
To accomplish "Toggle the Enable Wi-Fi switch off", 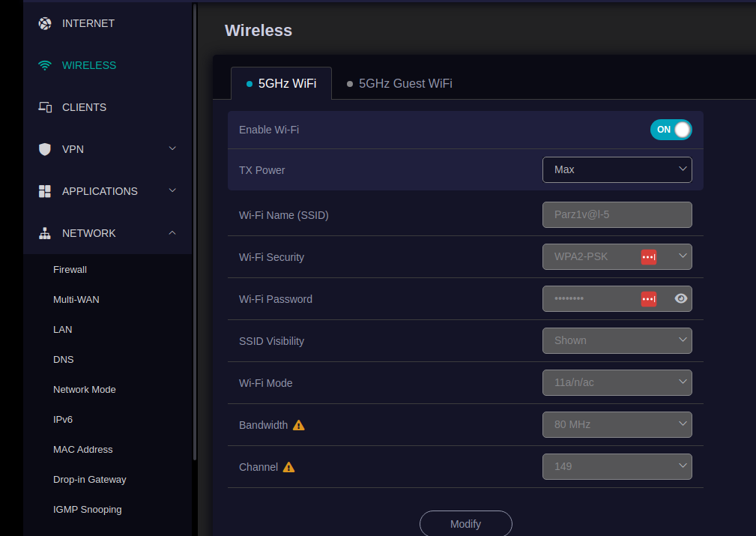I will [x=671, y=130].
